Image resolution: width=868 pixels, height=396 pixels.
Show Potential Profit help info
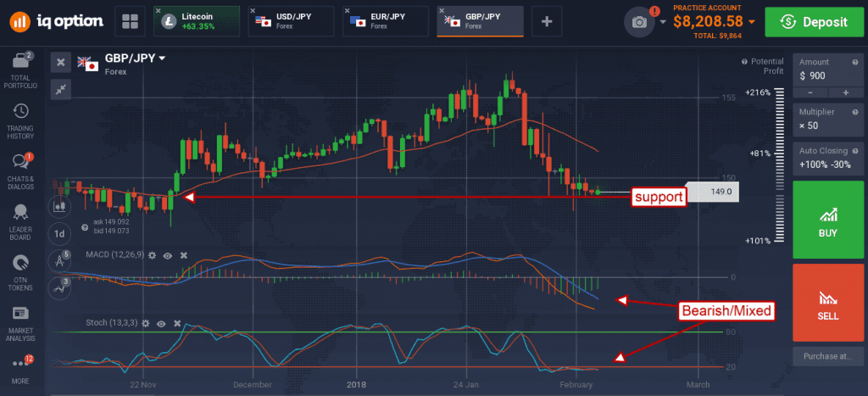pyautogui.click(x=745, y=61)
